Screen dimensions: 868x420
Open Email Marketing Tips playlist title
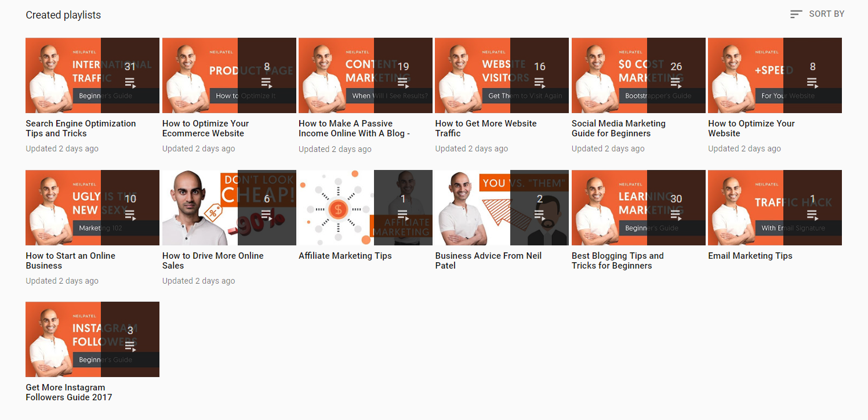point(750,256)
